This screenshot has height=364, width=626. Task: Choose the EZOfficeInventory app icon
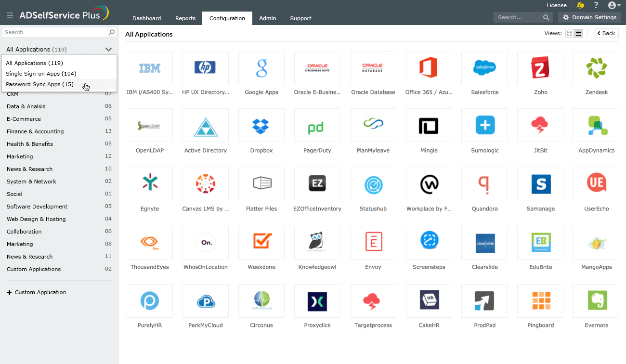[317, 184]
